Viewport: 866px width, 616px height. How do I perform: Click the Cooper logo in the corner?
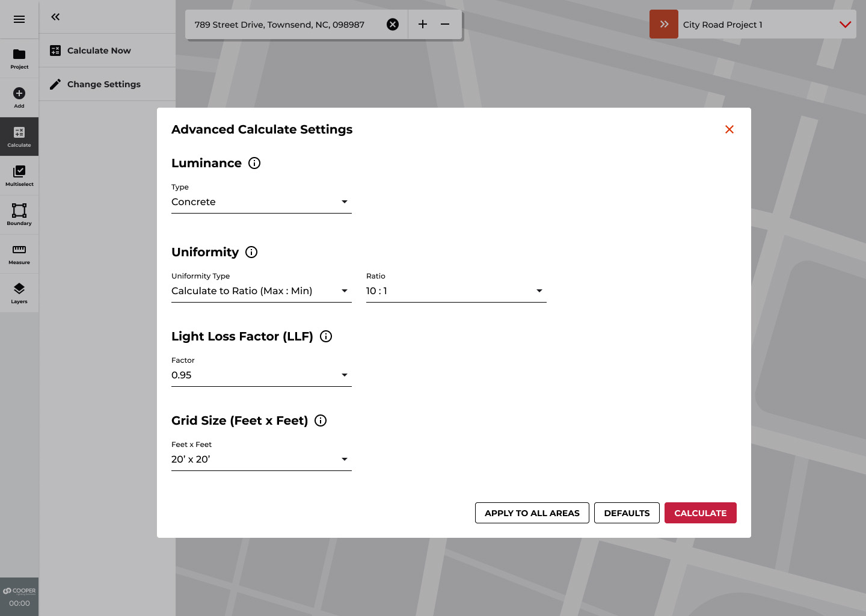[19, 591]
